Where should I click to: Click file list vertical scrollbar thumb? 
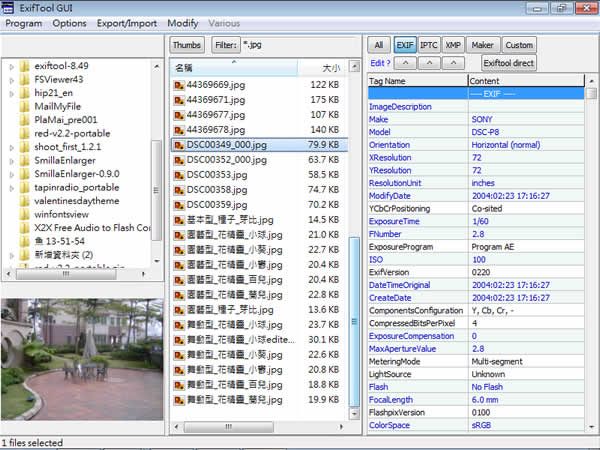(354, 322)
